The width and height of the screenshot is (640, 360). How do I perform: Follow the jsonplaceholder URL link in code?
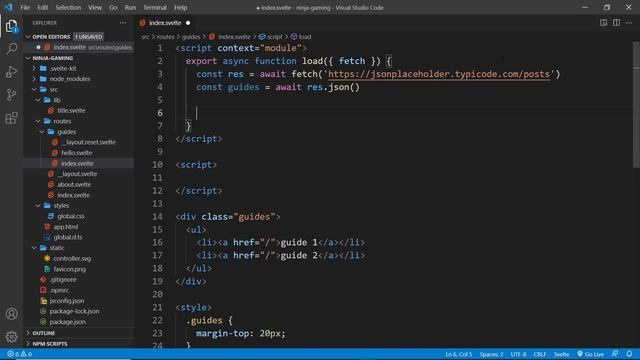coord(439,74)
